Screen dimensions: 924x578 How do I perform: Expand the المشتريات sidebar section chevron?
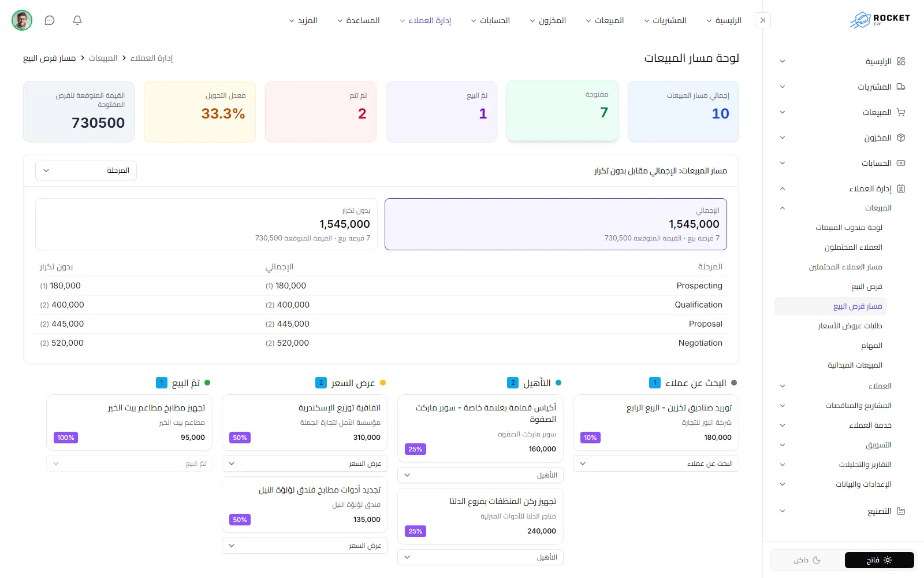click(x=783, y=87)
